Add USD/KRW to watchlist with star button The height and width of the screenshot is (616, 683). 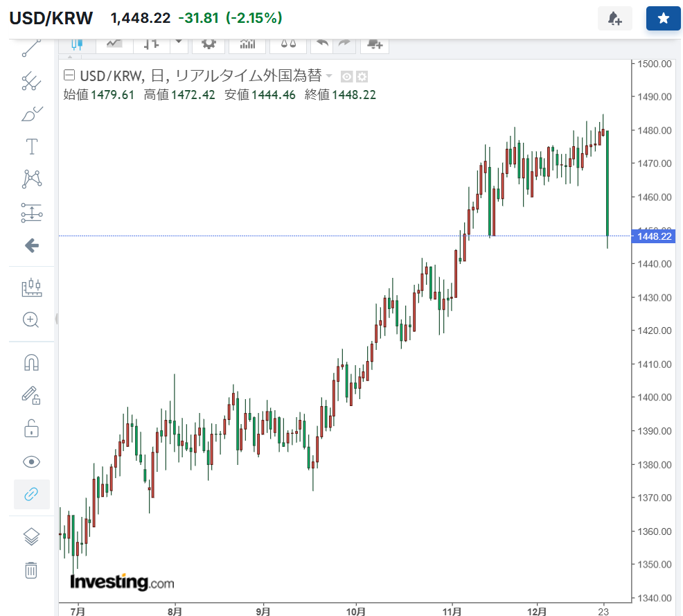coord(663,19)
